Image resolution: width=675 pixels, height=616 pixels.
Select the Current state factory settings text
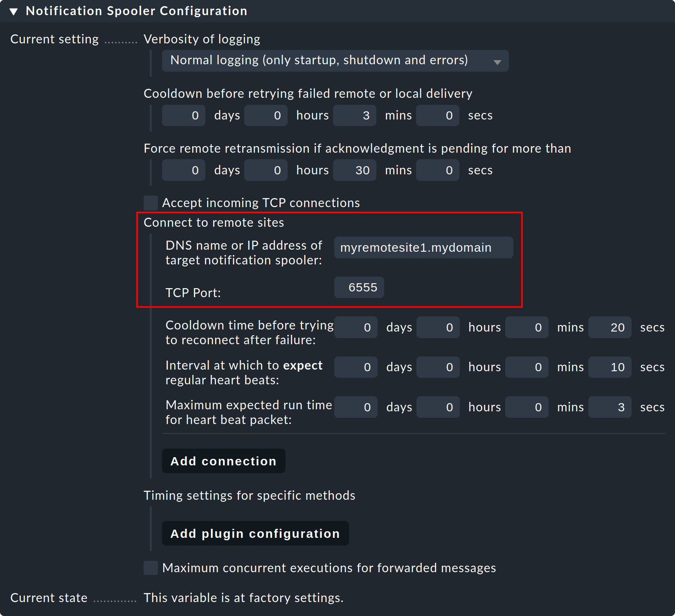(x=243, y=598)
